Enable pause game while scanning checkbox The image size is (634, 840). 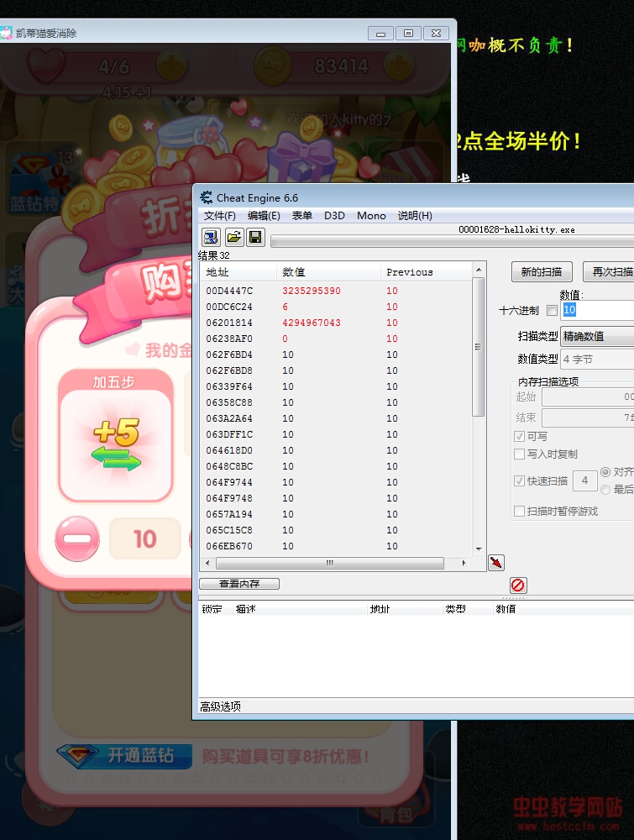(519, 512)
